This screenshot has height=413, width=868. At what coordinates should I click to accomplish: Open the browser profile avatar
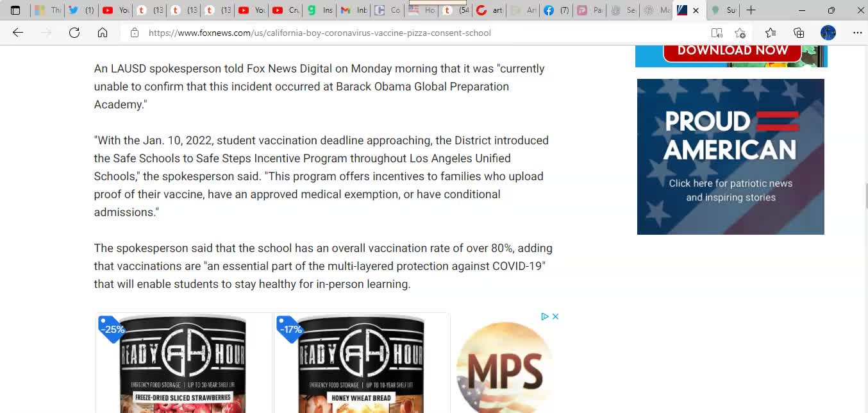tap(828, 33)
